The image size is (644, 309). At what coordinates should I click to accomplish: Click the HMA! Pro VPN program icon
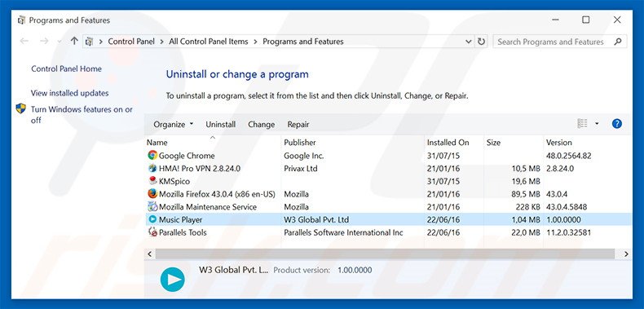152,168
